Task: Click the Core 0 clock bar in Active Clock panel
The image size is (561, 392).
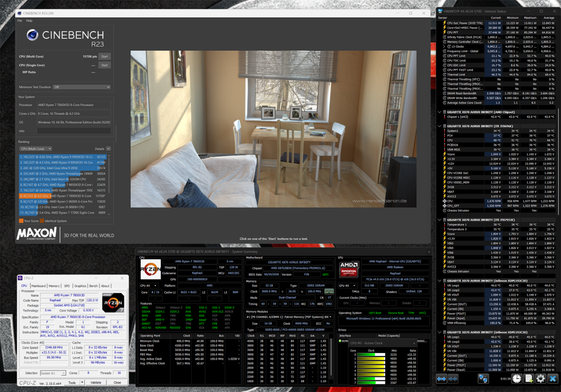Action: 371,354
